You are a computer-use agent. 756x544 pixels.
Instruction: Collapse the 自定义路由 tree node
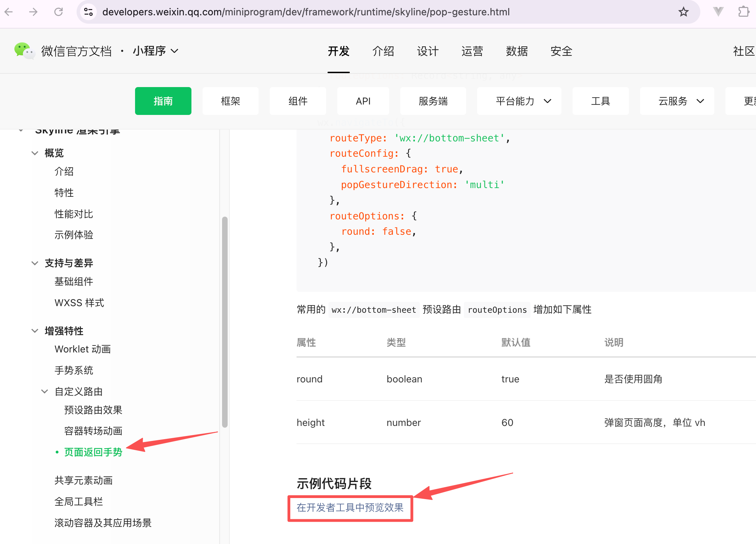[45, 391]
